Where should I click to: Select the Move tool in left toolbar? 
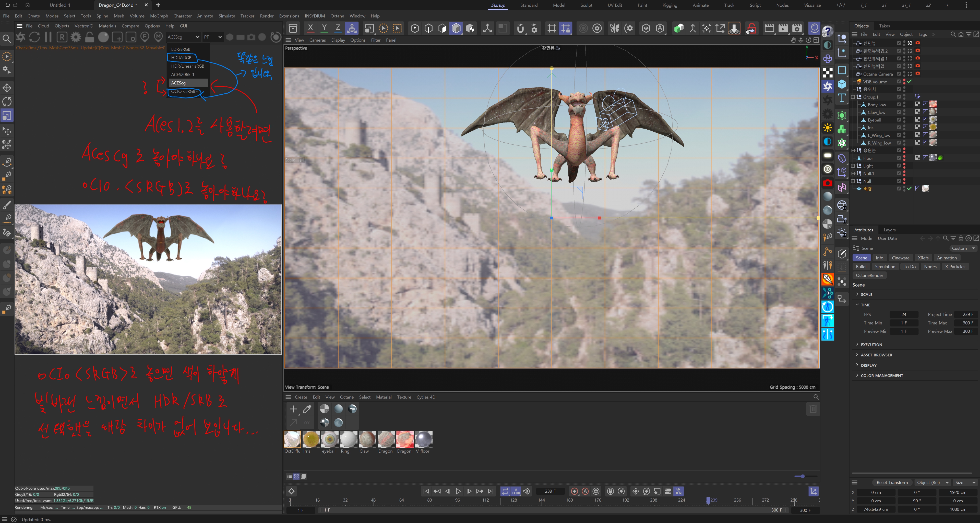7,88
